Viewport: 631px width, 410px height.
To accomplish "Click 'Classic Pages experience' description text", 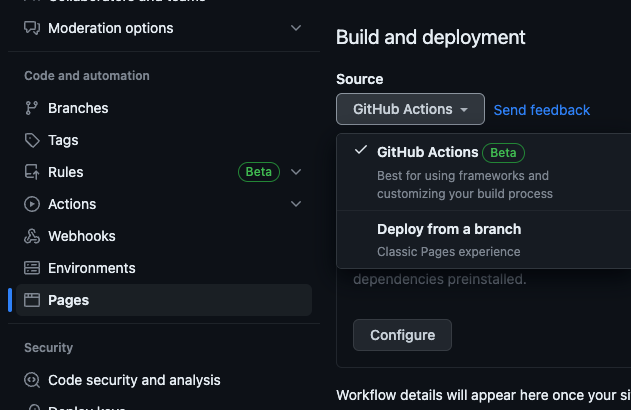I will pyautogui.click(x=449, y=252).
